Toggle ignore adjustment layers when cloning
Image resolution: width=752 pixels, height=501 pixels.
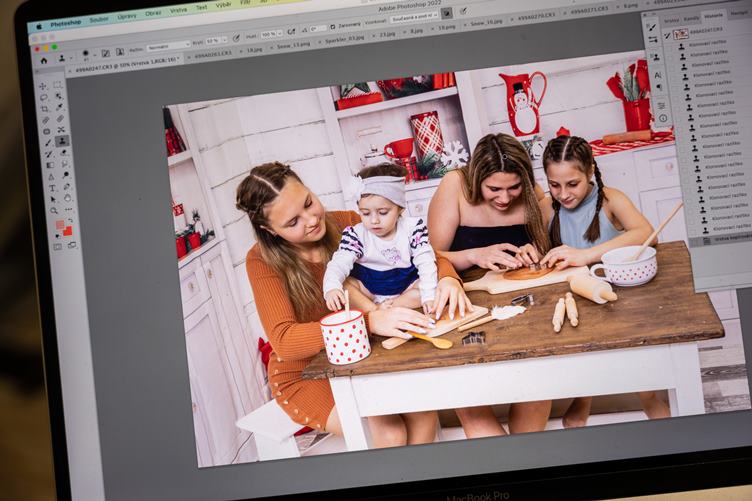click(x=446, y=13)
